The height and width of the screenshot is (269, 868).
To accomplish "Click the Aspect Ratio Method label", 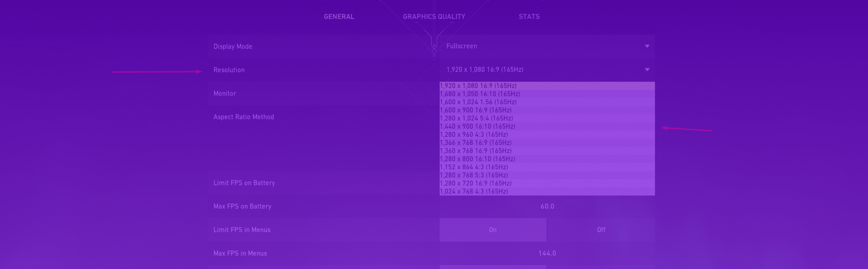I will [244, 117].
